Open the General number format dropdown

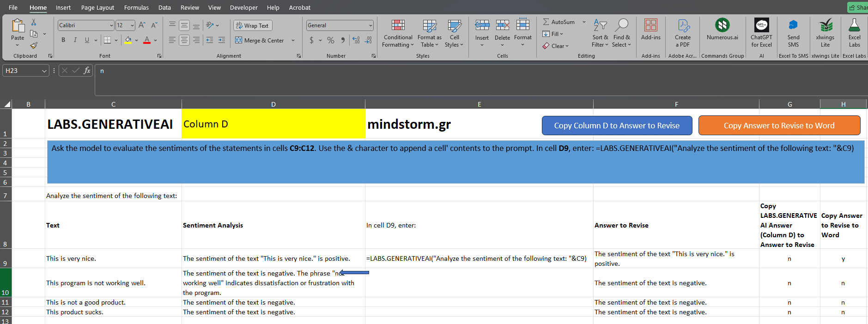[x=370, y=25]
